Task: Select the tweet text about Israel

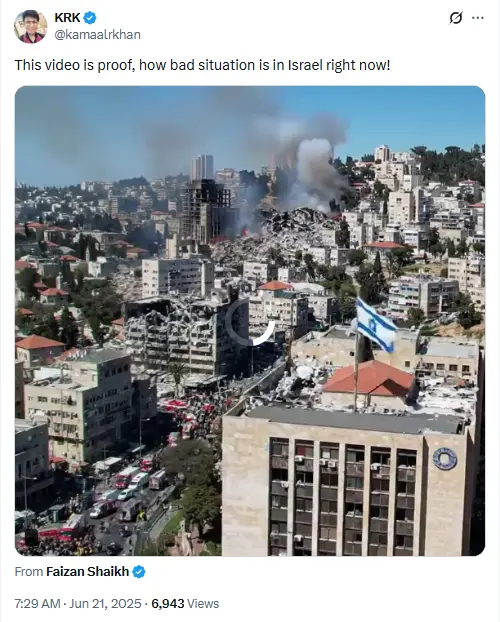Action: (202, 65)
